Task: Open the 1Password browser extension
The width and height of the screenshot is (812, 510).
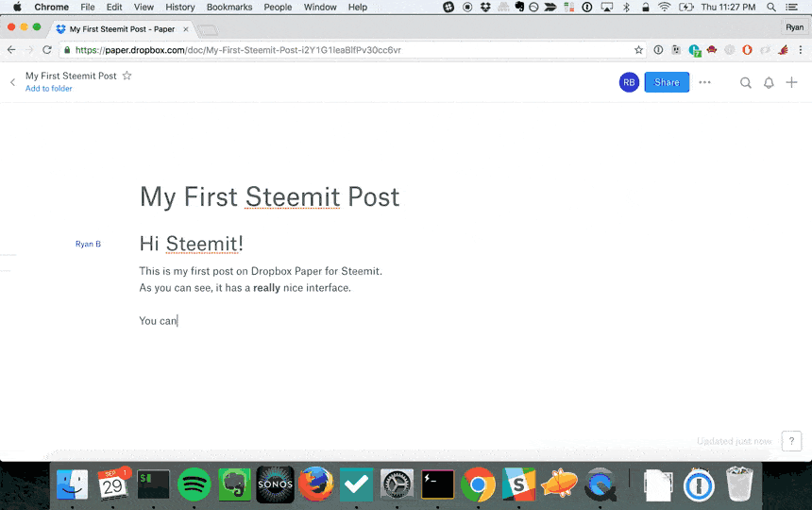Action: coord(658,50)
